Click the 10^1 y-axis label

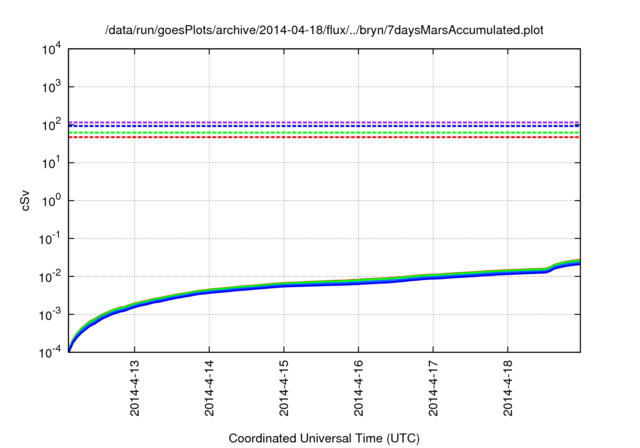pos(52,162)
